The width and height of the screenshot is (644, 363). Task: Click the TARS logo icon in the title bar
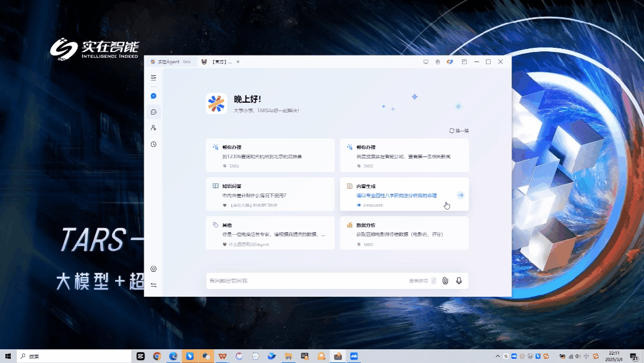coord(450,61)
